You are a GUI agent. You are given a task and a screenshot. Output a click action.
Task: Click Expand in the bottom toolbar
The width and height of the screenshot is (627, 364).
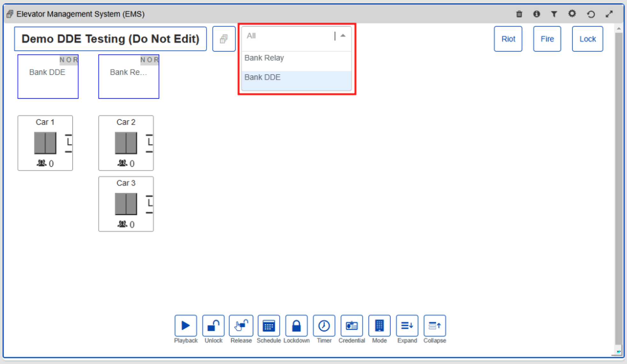point(407,326)
